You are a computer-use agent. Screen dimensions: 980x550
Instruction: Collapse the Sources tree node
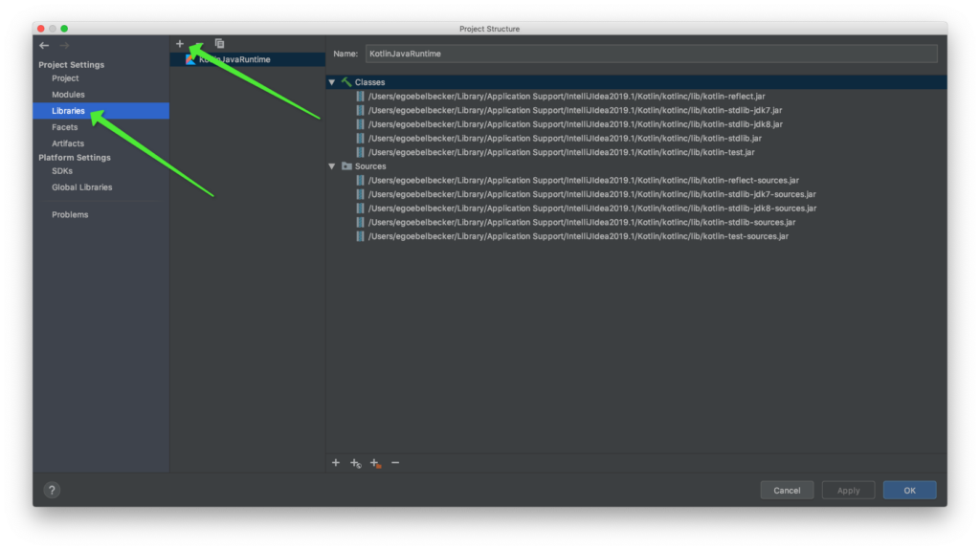[332, 166]
